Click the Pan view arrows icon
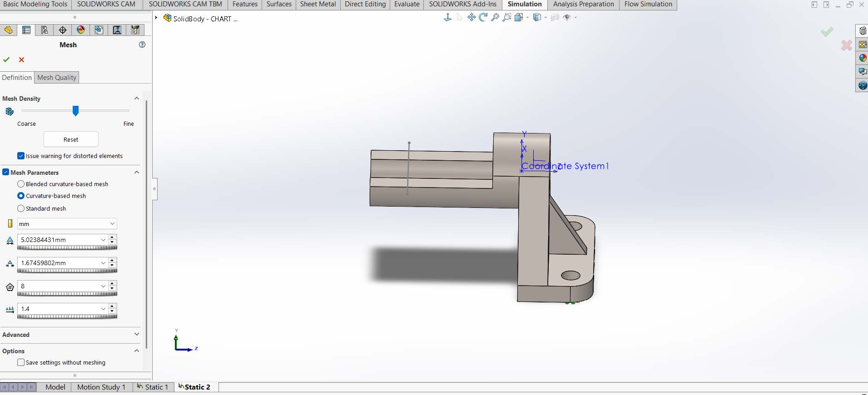Image resolution: width=868 pixels, height=395 pixels. tap(471, 17)
